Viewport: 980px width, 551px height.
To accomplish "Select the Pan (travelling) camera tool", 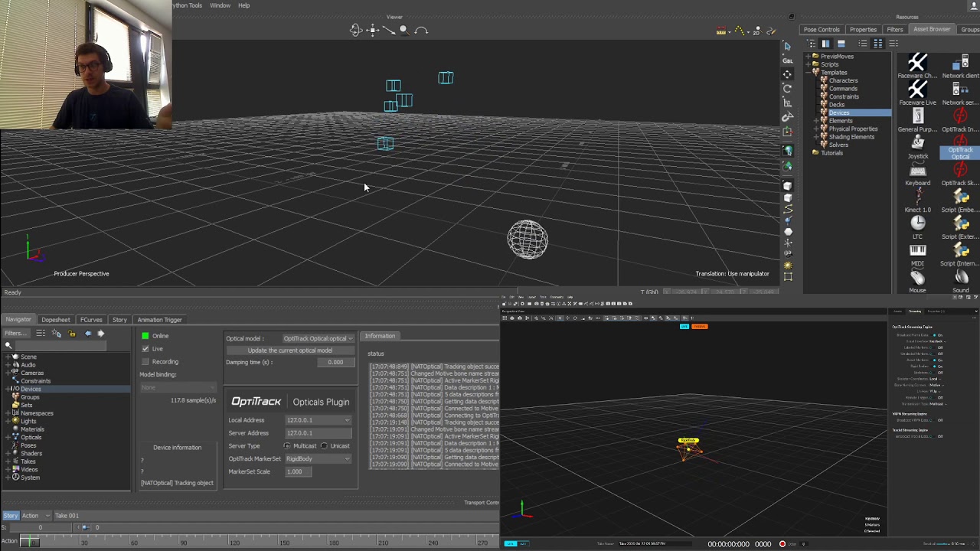I will tap(373, 31).
